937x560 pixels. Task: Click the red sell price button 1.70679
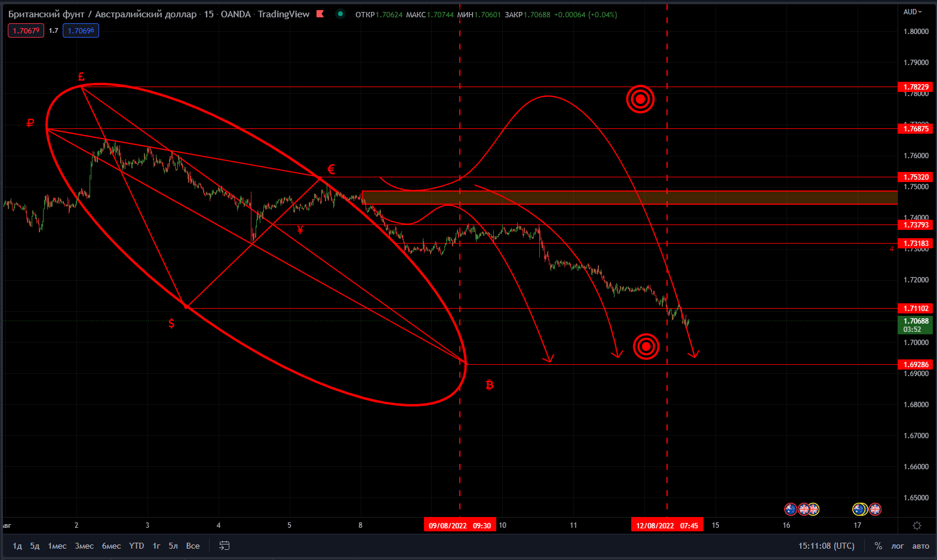[x=26, y=30]
